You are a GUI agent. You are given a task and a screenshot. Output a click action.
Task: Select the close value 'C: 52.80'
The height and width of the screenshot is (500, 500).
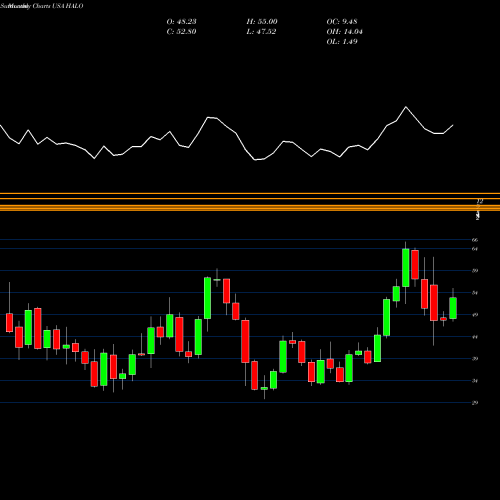pos(181,32)
